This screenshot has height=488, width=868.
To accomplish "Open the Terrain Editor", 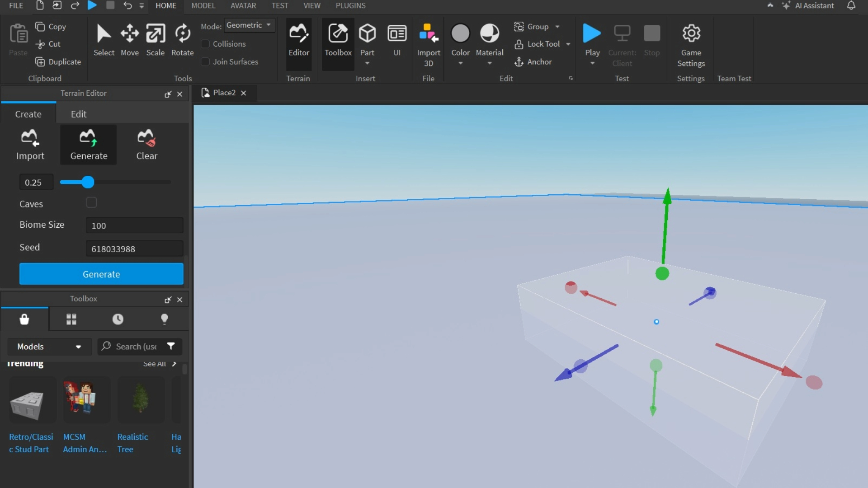I will point(298,43).
